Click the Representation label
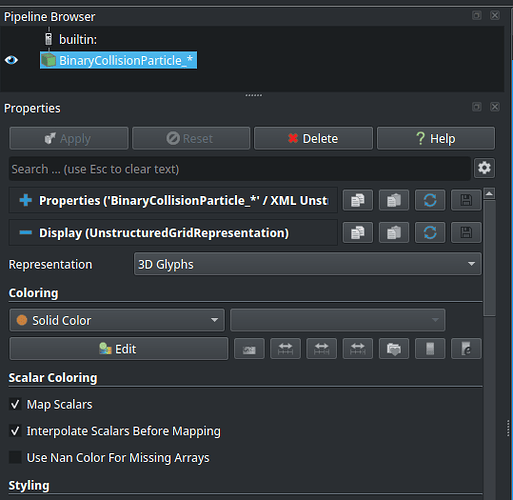 tap(50, 264)
